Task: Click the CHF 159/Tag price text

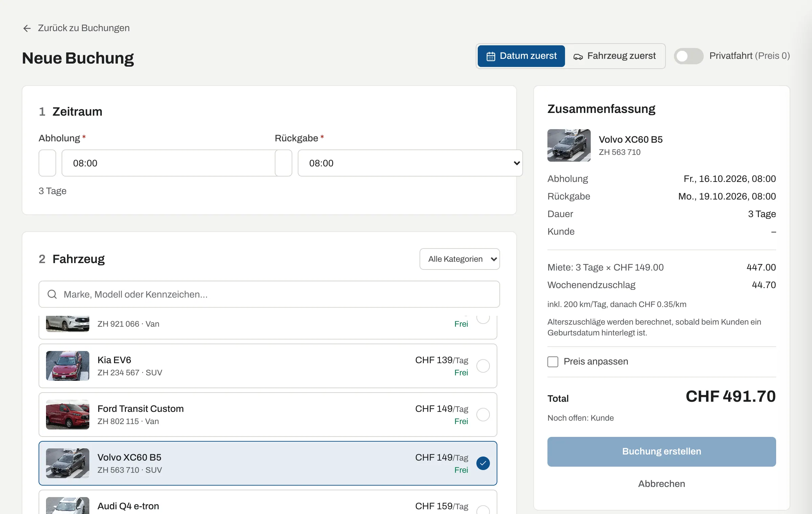Action: 442,506
